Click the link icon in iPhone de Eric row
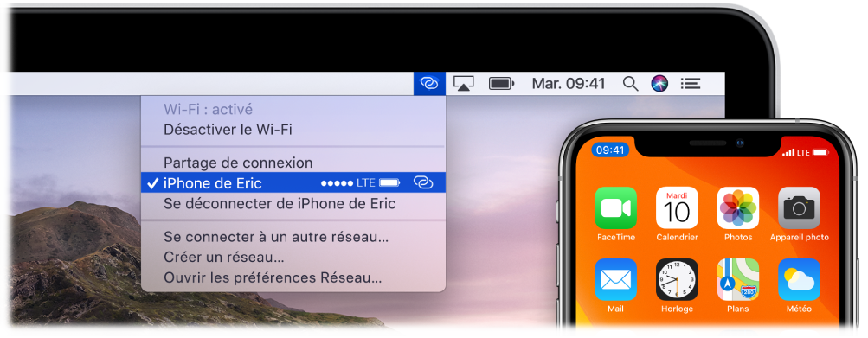Viewport: 868px width, 338px height. [x=423, y=183]
